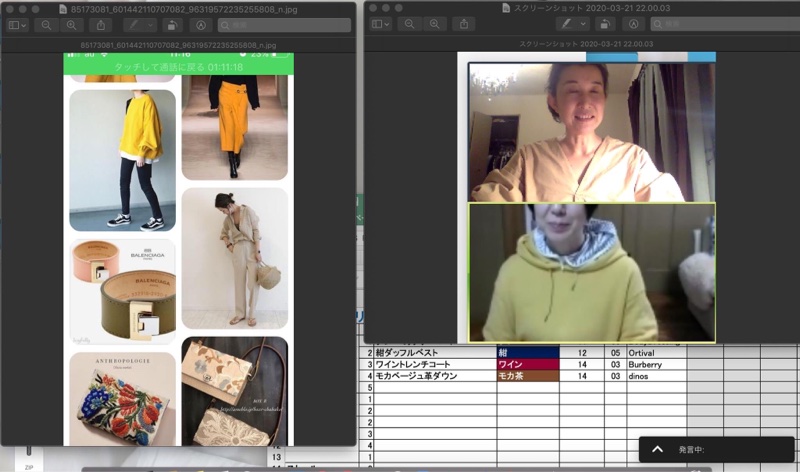Viewport: 800px width, 472px height.
Task: Open pen options arrow in left Preview window
Action: [151, 25]
